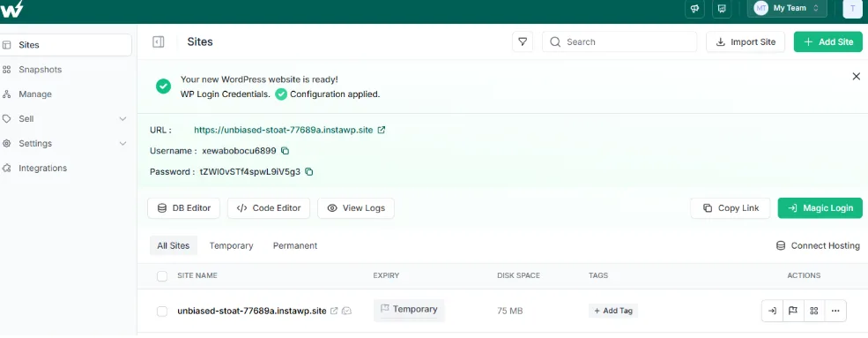Viewport: 868px width, 338px height.
Task: Open Manage in the sidebar
Action: (x=35, y=94)
